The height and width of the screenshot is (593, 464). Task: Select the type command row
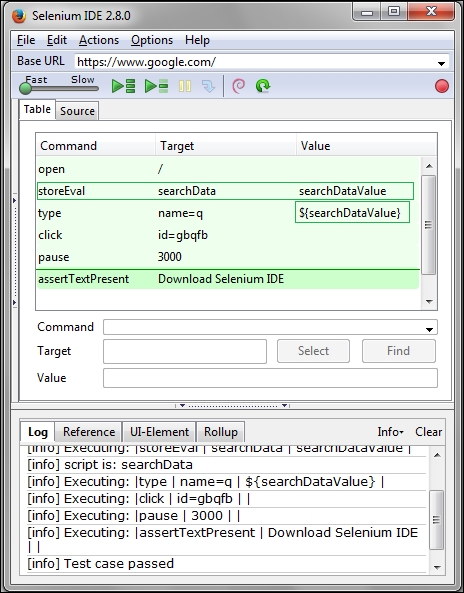coord(228,213)
